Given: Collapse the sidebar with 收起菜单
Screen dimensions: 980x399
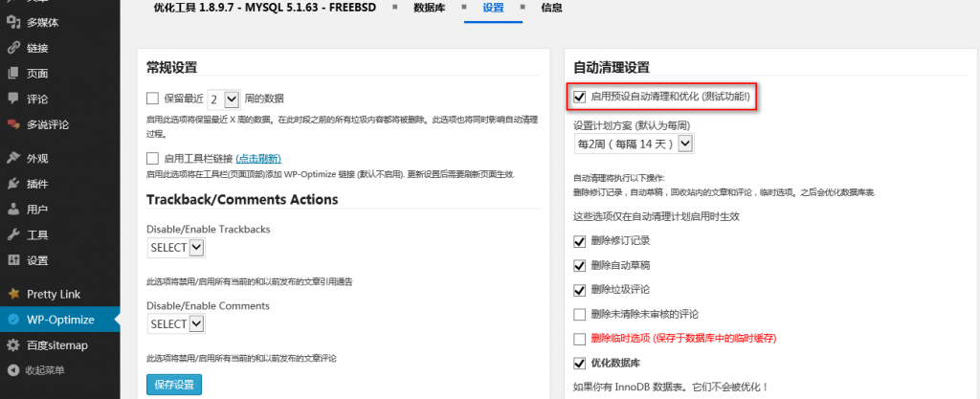Looking at the screenshot, I should click(44, 370).
